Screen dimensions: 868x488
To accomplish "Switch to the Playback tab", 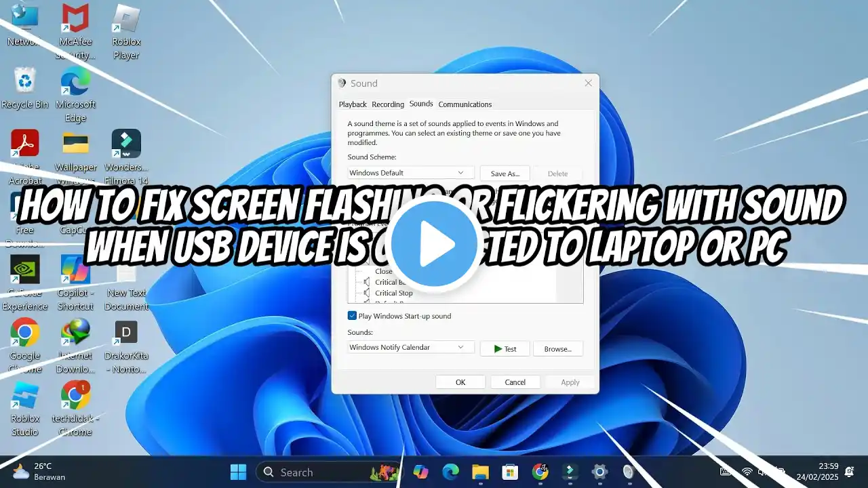I will coord(353,104).
